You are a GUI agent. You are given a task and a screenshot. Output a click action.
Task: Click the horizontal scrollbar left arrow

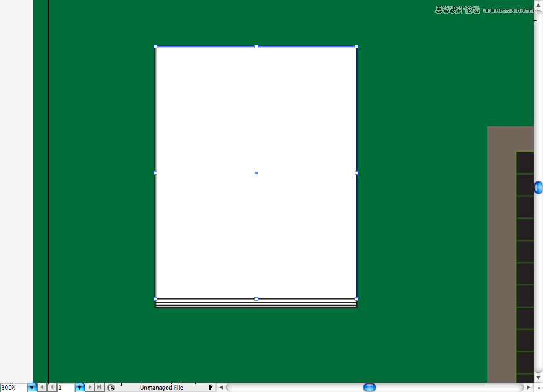pos(221,387)
